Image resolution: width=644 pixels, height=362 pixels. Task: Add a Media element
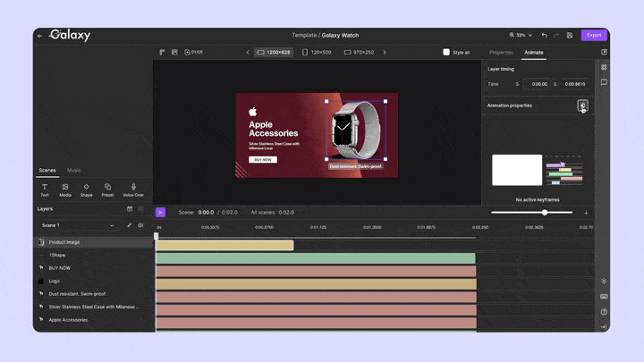pyautogui.click(x=65, y=190)
